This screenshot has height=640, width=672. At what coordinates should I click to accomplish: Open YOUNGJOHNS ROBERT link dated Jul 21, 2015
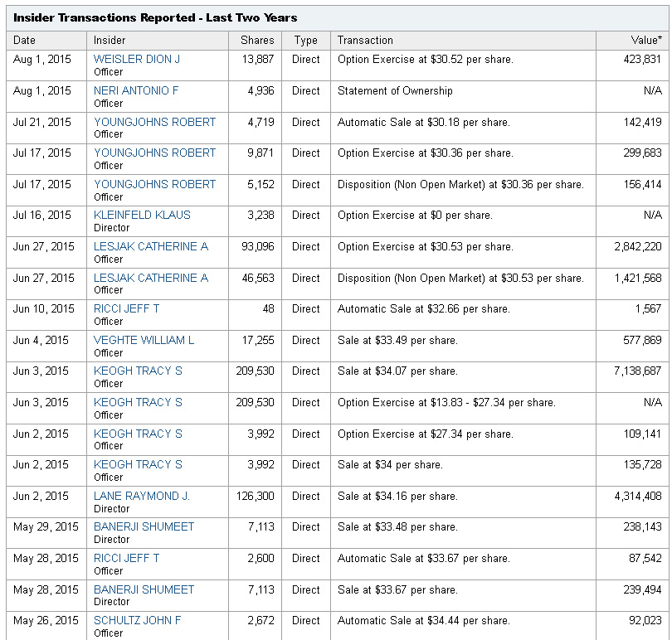(x=154, y=122)
